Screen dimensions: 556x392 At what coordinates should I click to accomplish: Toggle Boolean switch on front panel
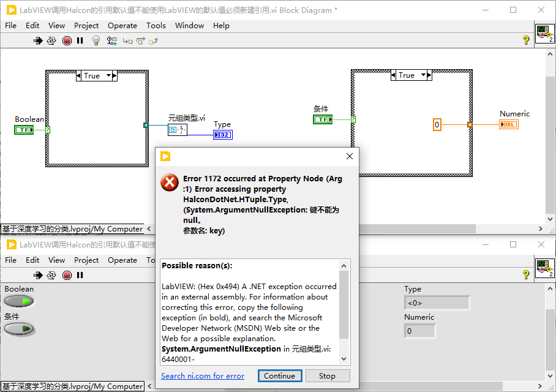pyautogui.click(x=19, y=301)
